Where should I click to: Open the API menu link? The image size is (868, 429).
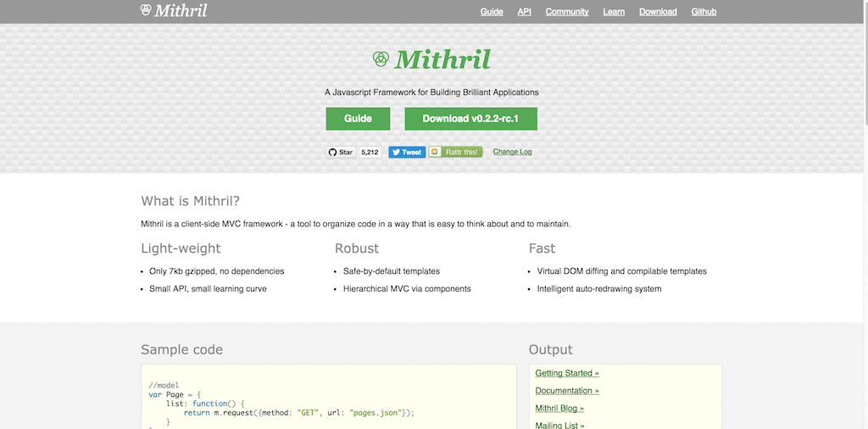tap(524, 12)
